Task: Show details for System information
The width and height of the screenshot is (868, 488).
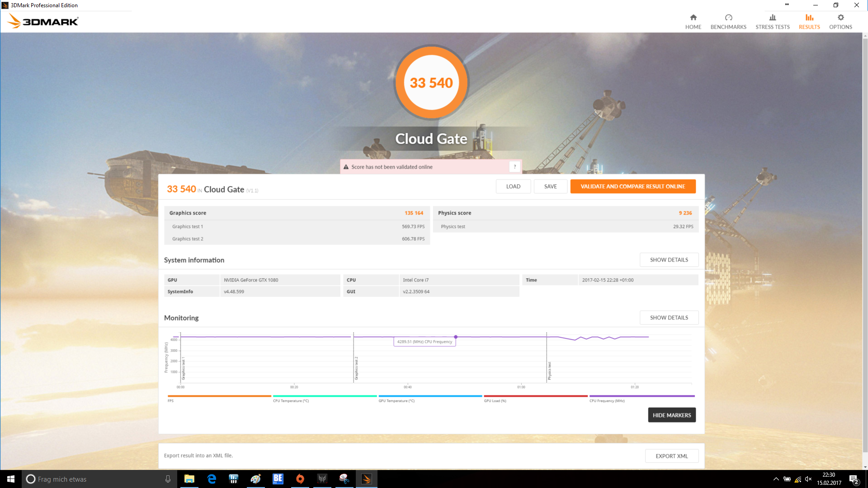Action: point(669,260)
